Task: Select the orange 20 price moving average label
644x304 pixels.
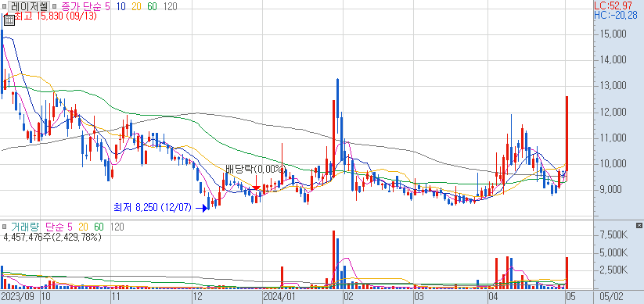Action: pos(136,6)
